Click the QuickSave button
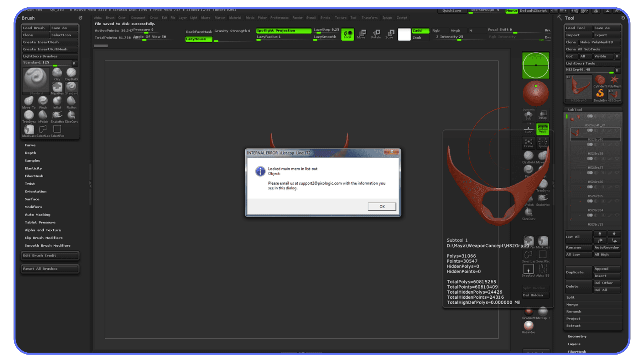This screenshot has height=362, width=644. [x=451, y=11]
